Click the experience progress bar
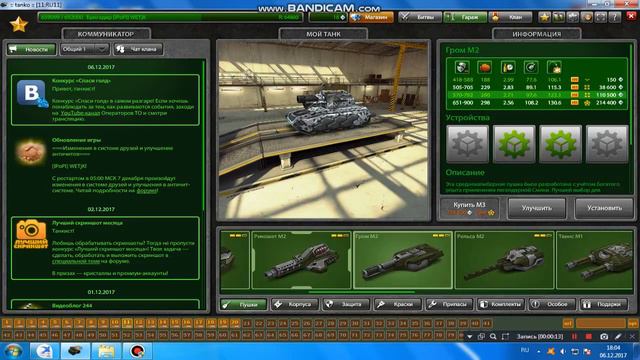 coord(170,17)
